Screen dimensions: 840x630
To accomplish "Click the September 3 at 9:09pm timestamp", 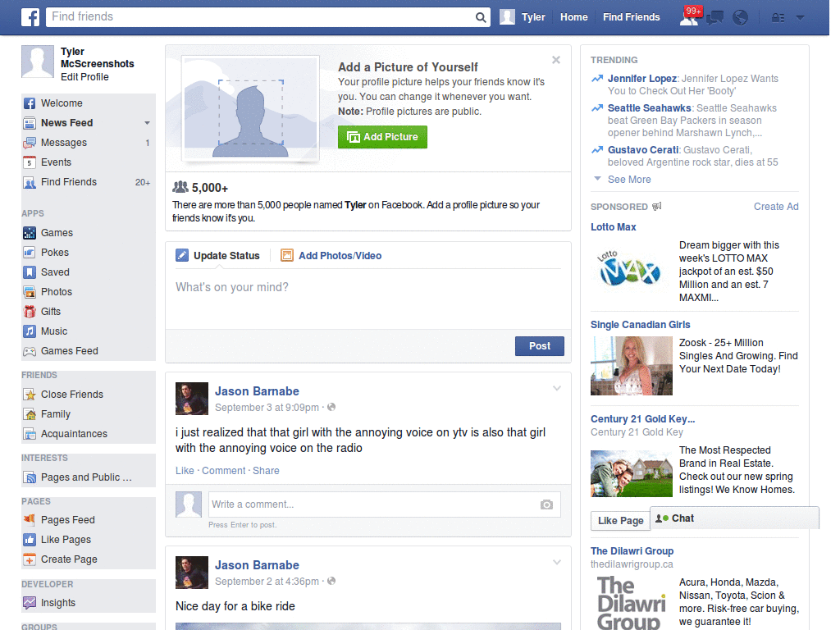I will coord(267,408).
